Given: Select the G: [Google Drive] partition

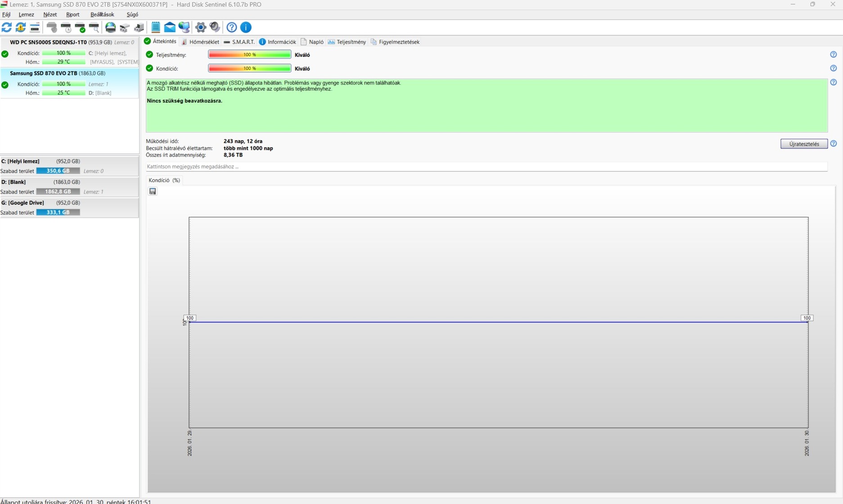Looking at the screenshot, I should pyautogui.click(x=69, y=207).
